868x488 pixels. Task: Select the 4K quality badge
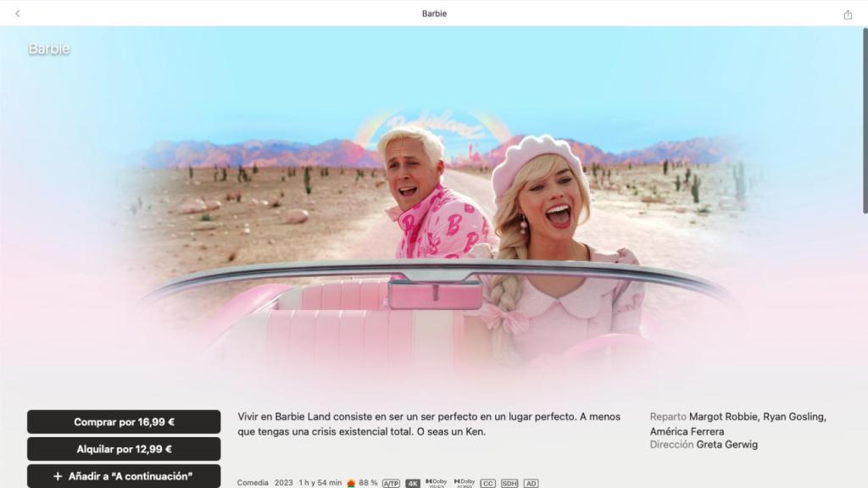[x=412, y=483]
